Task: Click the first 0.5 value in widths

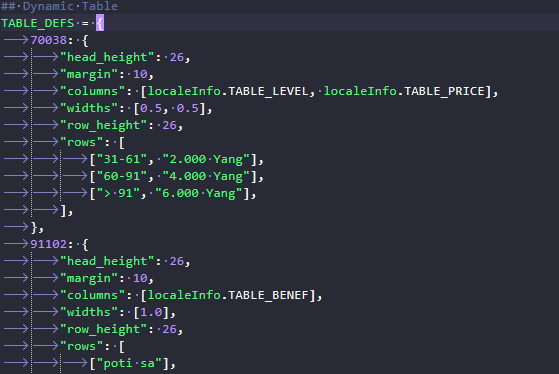Action: pyautogui.click(x=151, y=108)
